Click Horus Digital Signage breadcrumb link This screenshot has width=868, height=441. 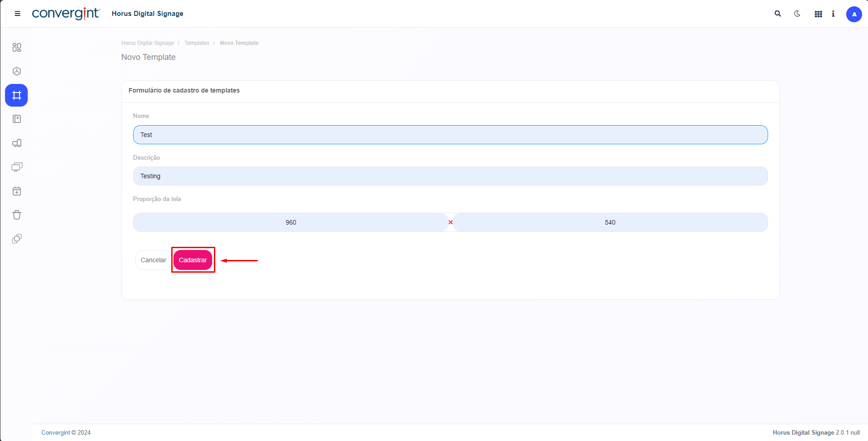148,43
